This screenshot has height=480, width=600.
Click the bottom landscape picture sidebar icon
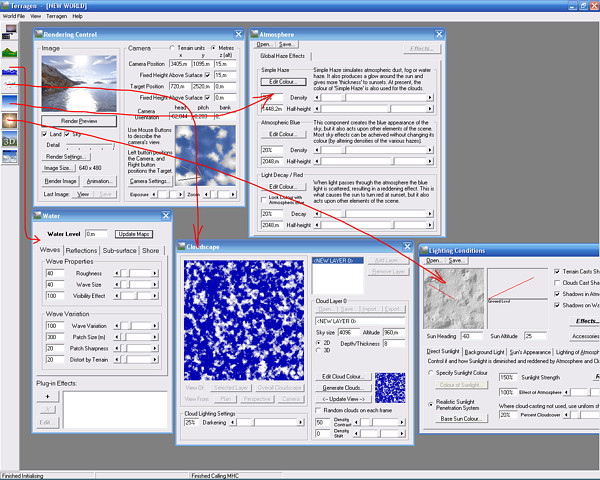point(10,156)
